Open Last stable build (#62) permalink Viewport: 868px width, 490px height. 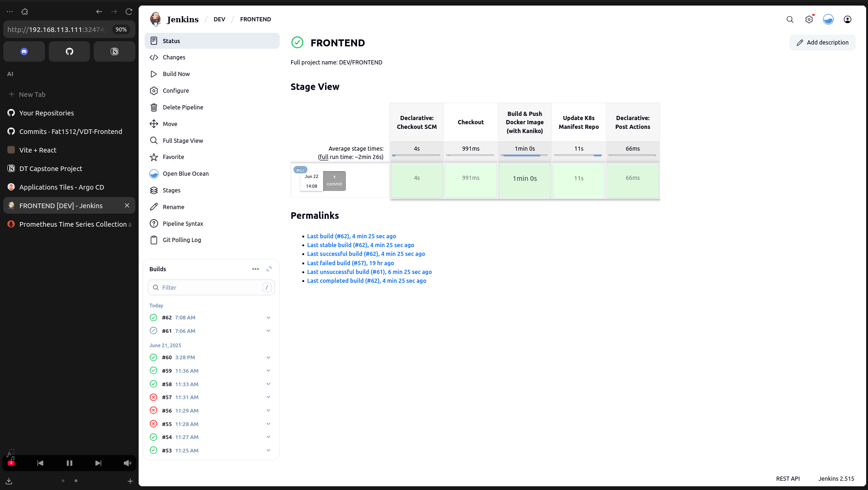point(360,245)
